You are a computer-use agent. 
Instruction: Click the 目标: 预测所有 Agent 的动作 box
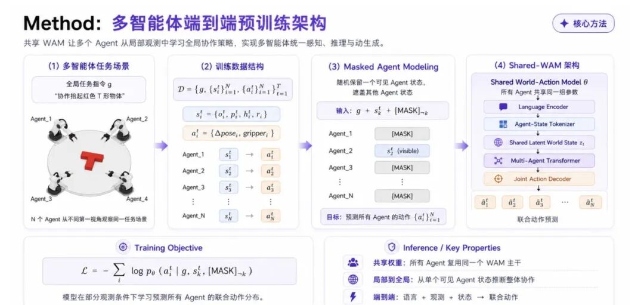[x=383, y=217]
